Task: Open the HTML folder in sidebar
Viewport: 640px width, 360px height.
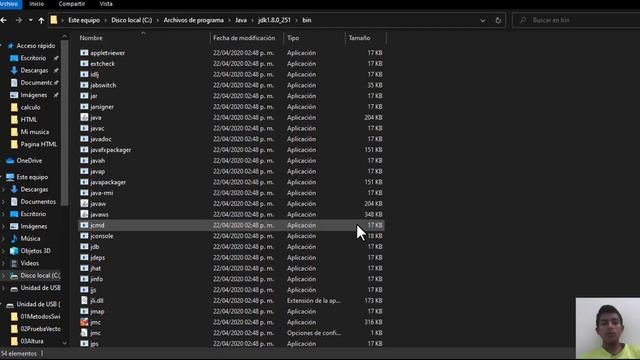Action: tap(29, 120)
